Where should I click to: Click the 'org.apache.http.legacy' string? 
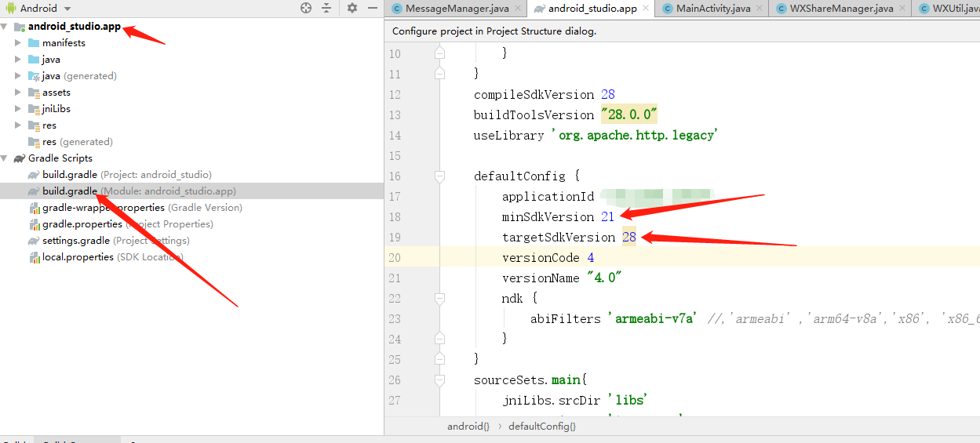pos(634,135)
